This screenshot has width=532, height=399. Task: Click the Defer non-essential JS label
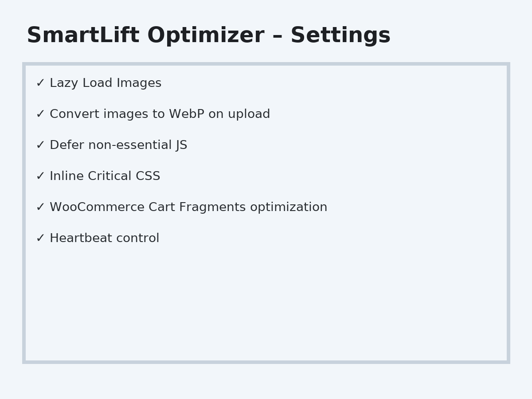118,145
